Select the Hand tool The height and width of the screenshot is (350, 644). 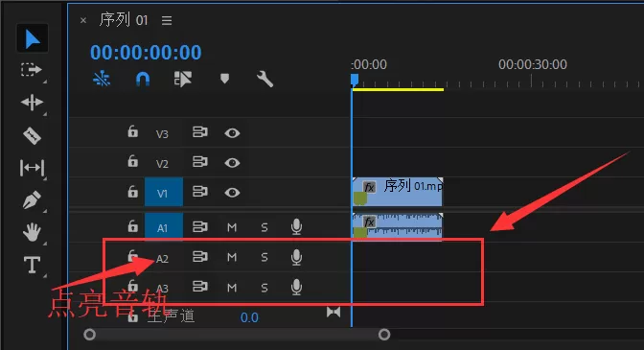coord(32,232)
